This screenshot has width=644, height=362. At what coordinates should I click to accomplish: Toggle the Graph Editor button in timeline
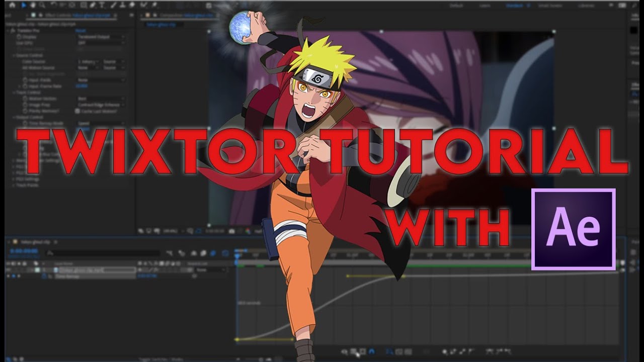(x=225, y=253)
